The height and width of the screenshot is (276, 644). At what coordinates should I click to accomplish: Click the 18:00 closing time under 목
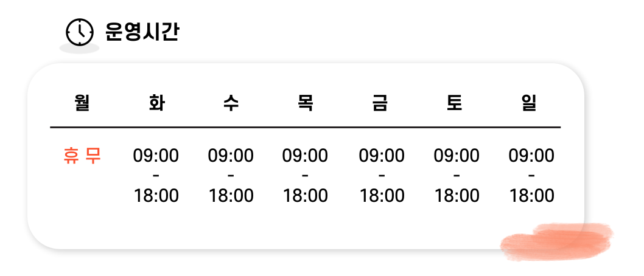pos(306,196)
